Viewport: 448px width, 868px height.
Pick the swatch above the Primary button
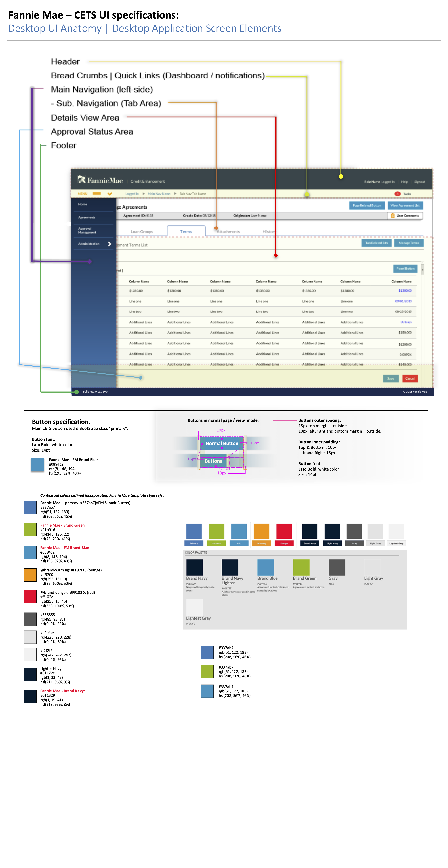click(x=194, y=531)
